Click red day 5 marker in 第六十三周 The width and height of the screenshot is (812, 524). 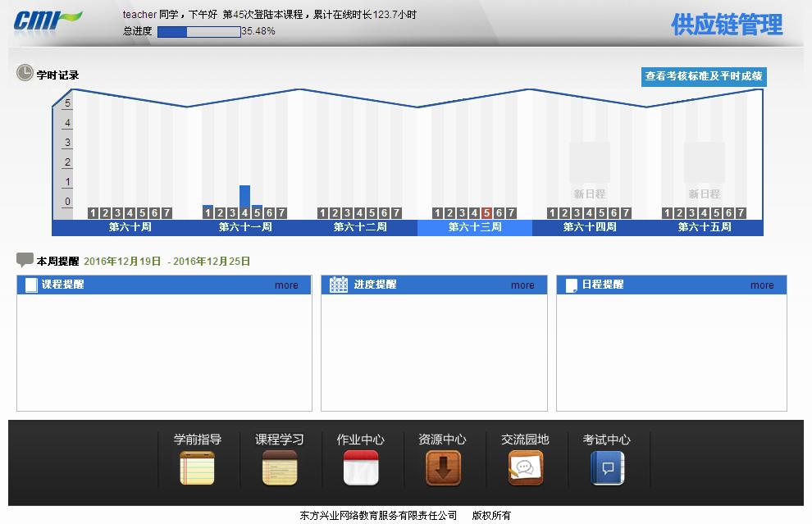click(x=486, y=213)
